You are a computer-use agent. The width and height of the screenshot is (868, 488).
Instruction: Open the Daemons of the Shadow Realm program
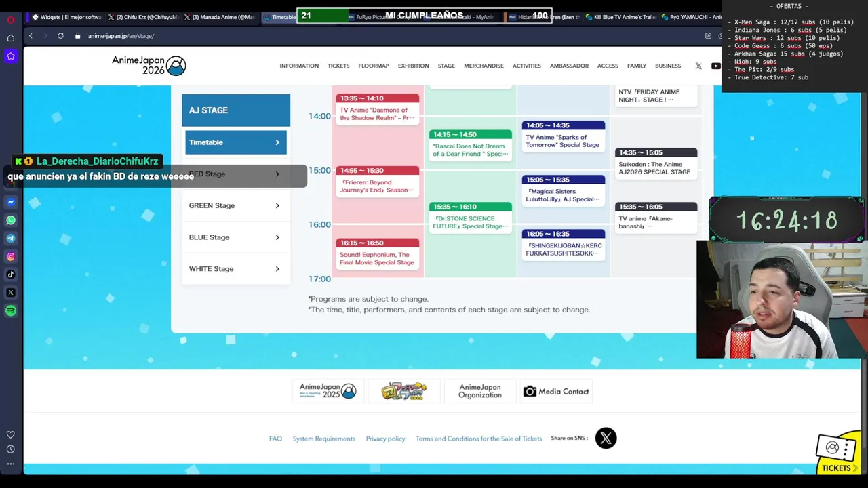tap(377, 110)
